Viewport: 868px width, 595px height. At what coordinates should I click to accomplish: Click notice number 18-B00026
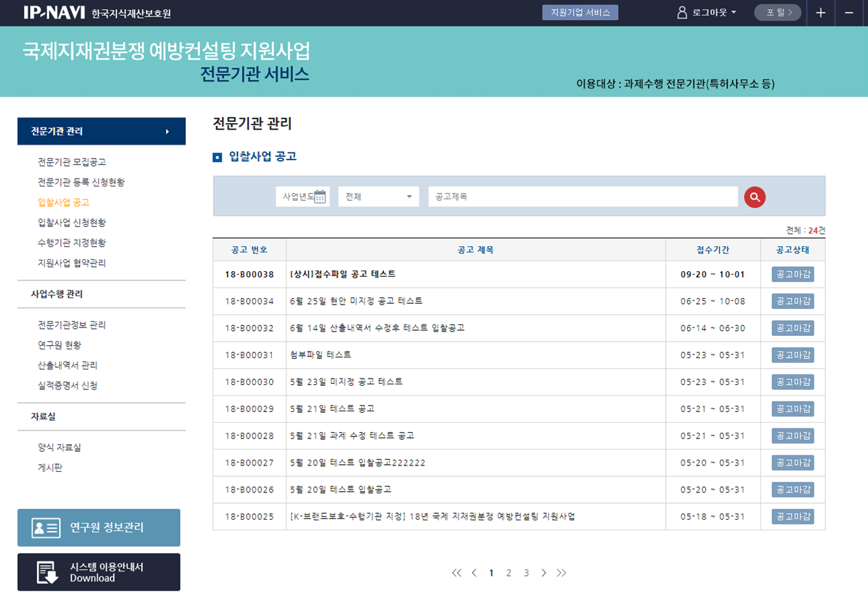point(249,490)
